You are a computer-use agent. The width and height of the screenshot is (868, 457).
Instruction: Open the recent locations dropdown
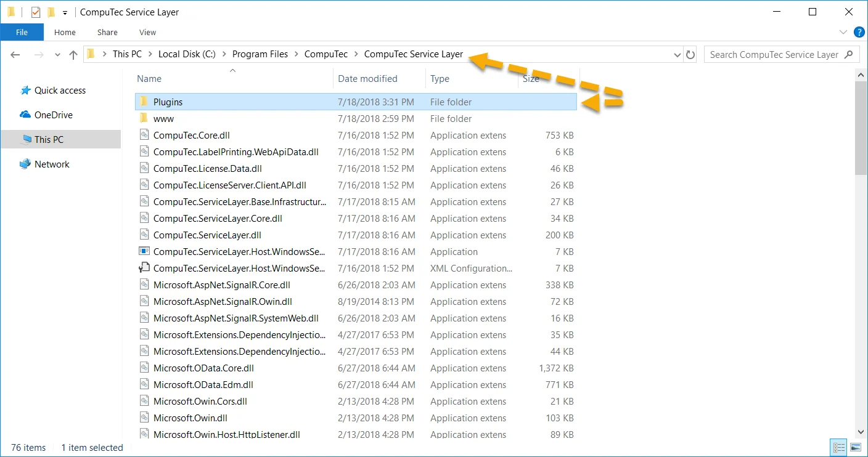point(58,55)
